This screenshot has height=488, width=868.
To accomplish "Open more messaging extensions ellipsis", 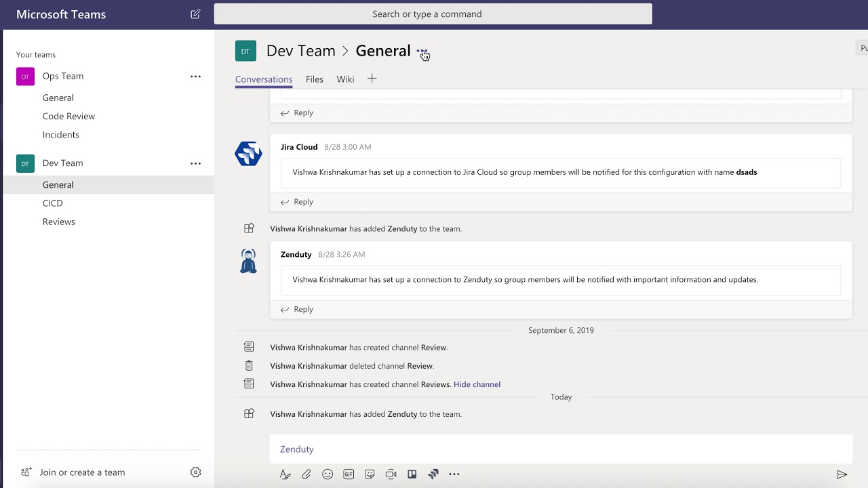I will (x=454, y=474).
